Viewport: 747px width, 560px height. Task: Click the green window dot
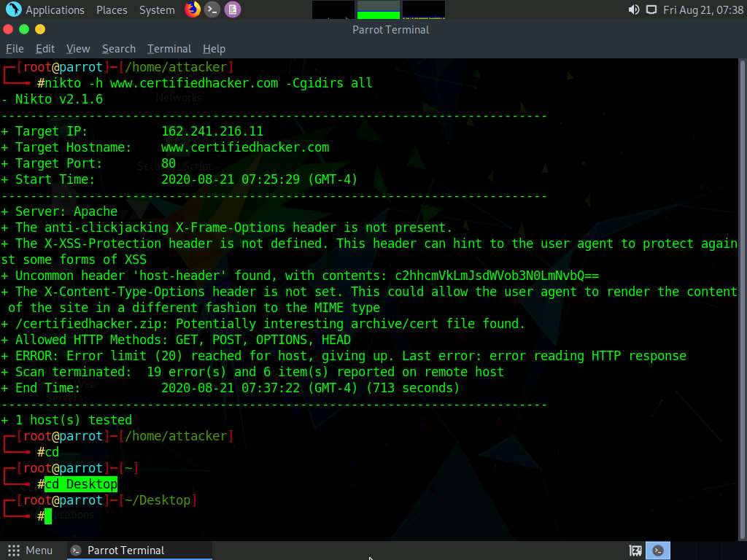click(x=24, y=29)
